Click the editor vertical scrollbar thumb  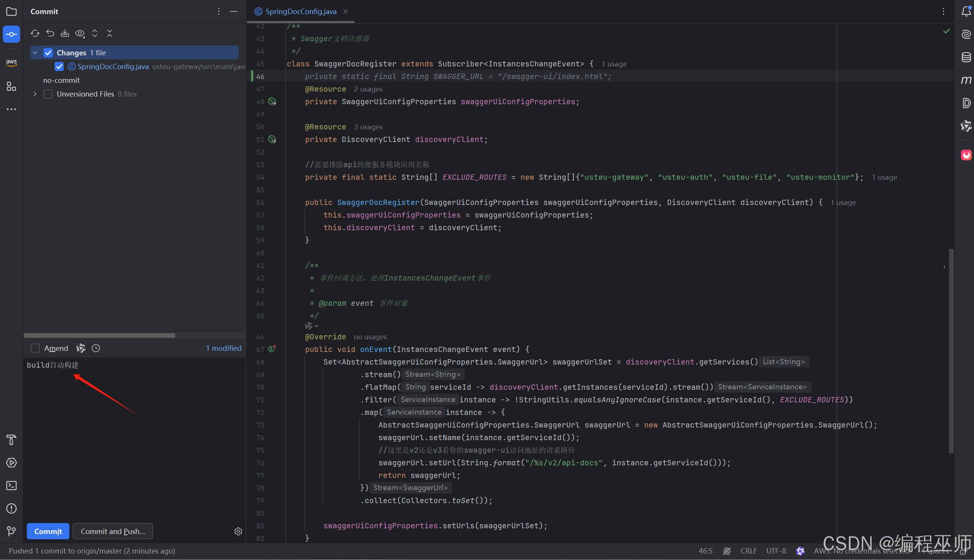[951, 351]
